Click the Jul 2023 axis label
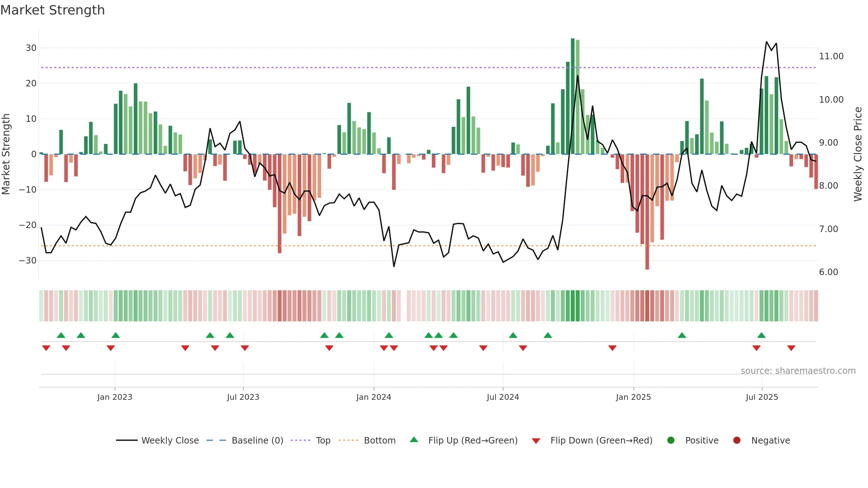The height and width of the screenshot is (488, 868). (x=243, y=397)
